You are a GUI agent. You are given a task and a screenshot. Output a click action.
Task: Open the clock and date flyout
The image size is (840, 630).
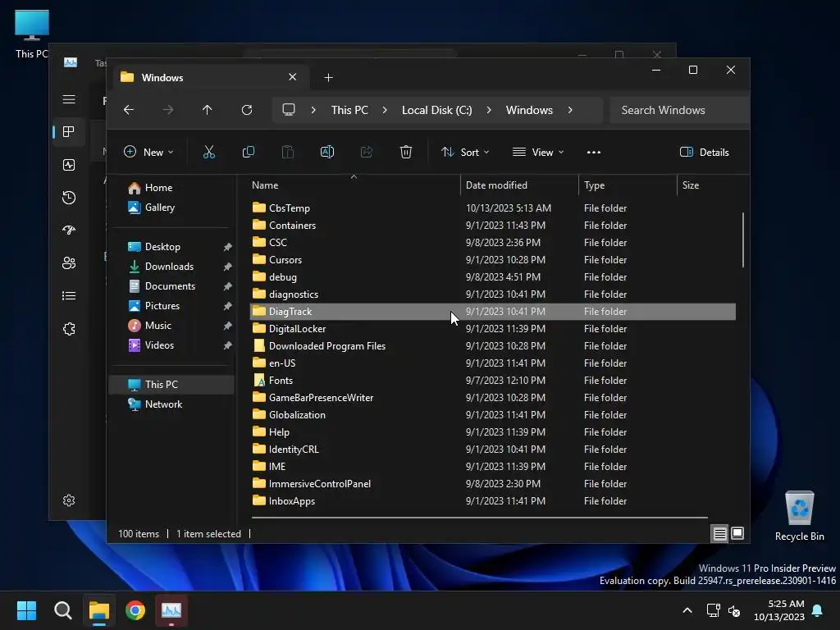[779, 610]
